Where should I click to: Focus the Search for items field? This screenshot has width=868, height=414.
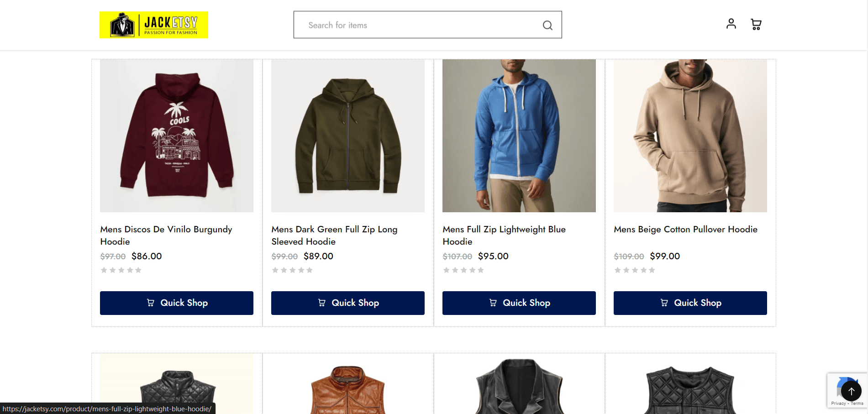(420, 25)
